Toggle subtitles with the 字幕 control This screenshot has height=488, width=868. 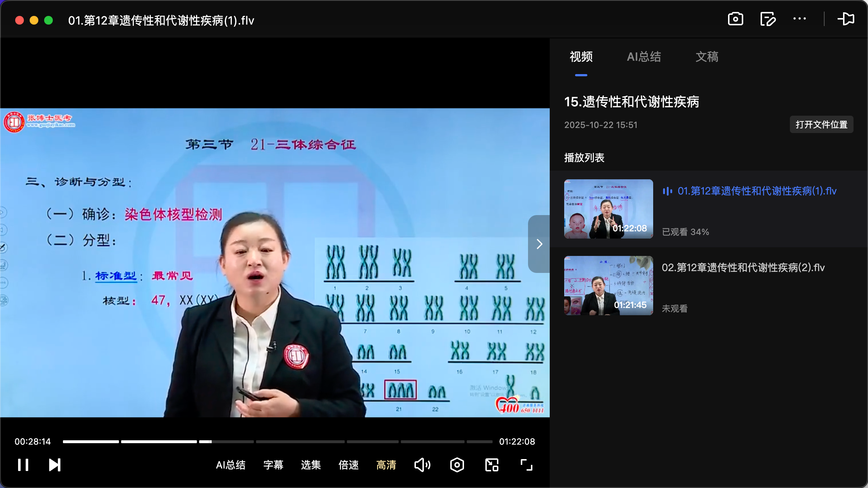(273, 466)
